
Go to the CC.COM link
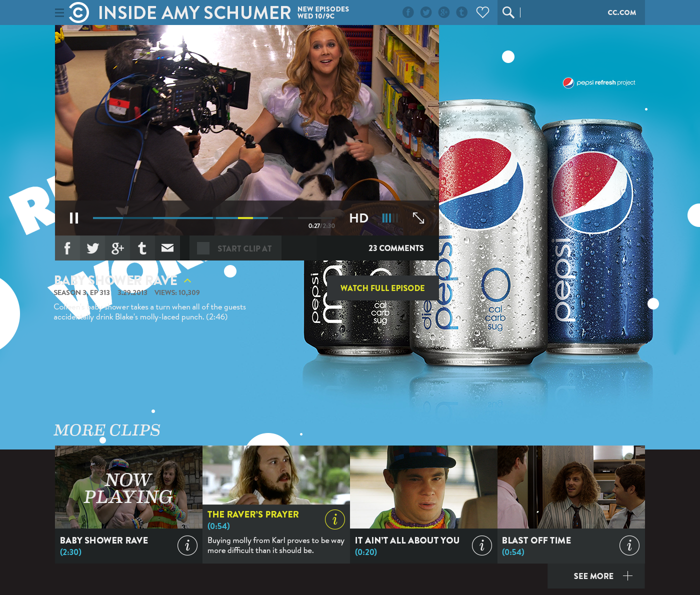click(622, 12)
